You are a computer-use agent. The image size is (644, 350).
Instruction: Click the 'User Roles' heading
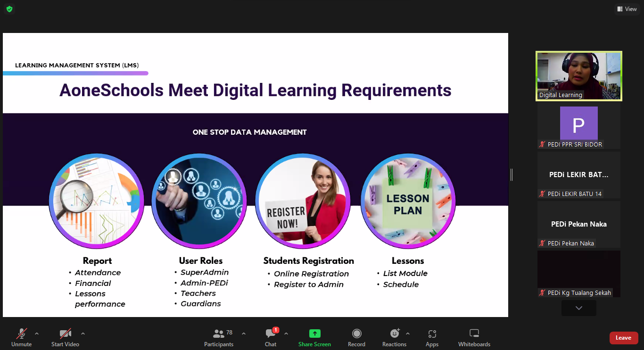(201, 260)
